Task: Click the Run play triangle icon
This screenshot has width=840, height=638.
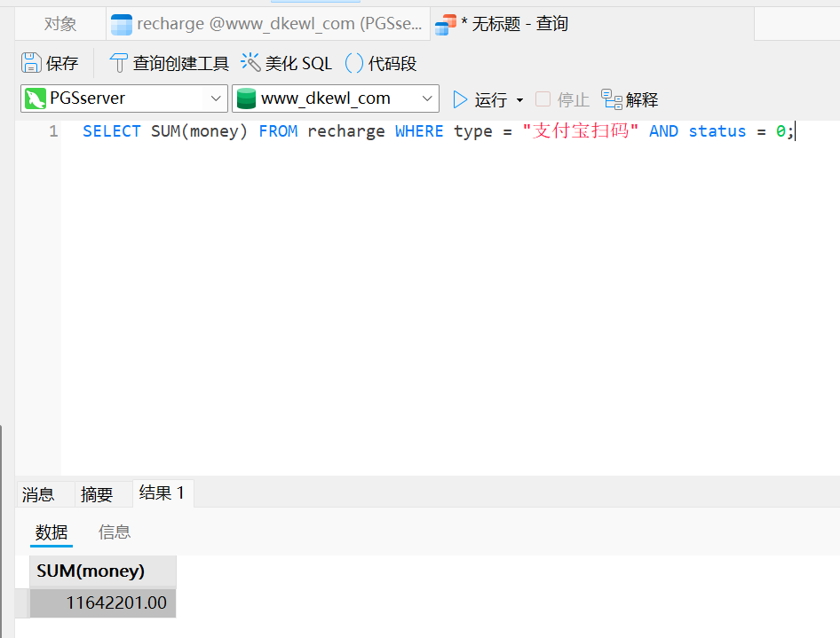Action: point(460,99)
